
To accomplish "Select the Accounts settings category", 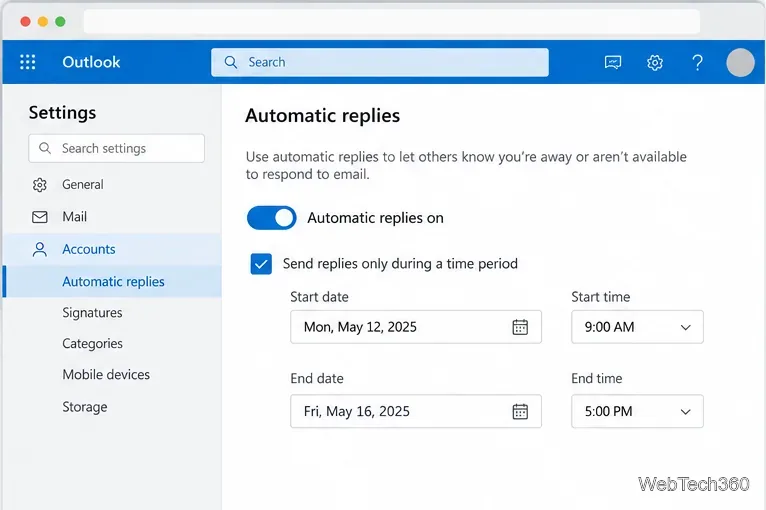I will point(112,249).
